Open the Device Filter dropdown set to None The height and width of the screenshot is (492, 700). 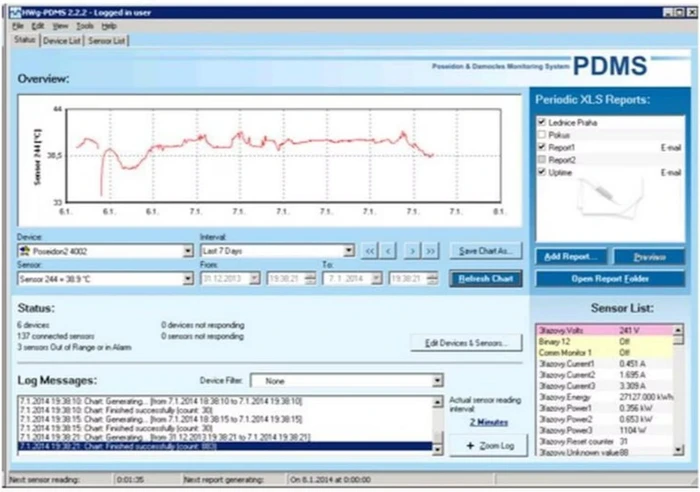437,381
